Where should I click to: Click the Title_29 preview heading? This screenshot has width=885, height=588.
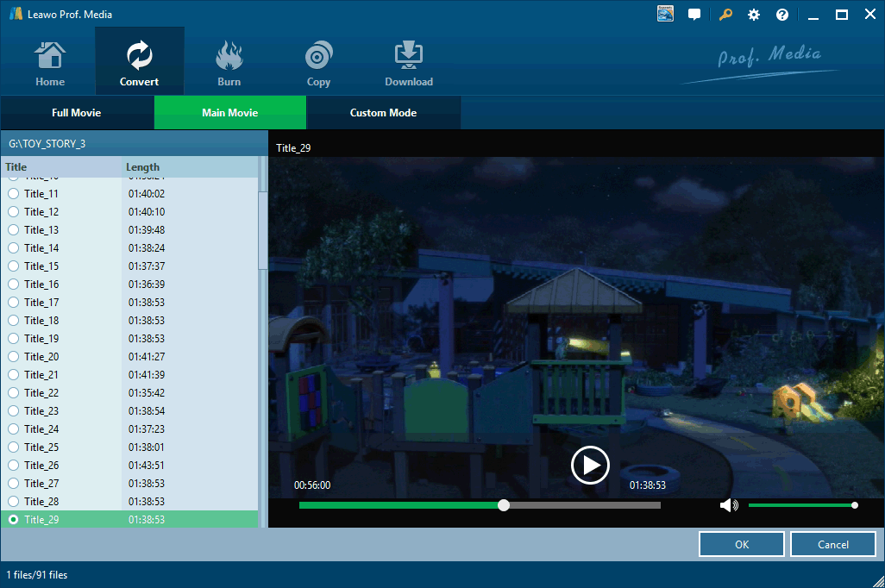click(293, 147)
